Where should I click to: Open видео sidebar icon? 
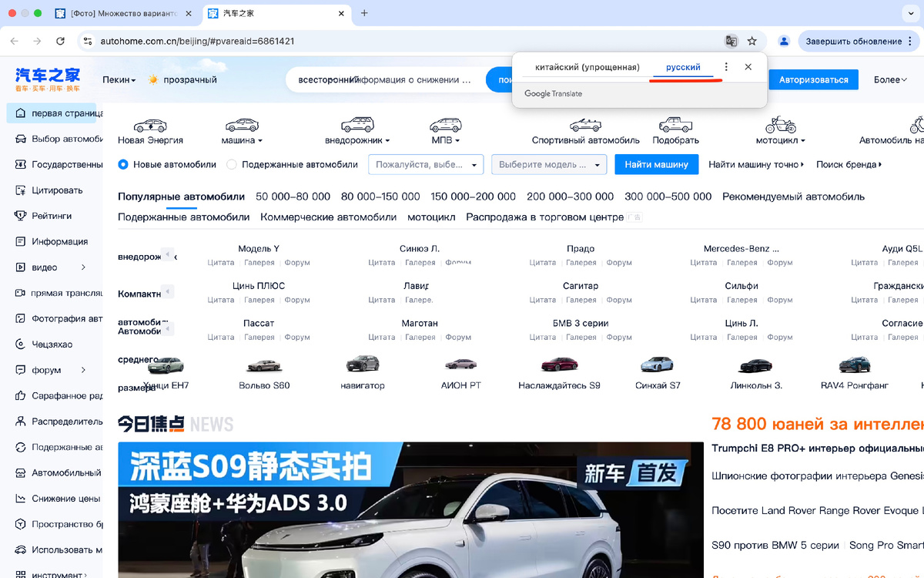20,267
